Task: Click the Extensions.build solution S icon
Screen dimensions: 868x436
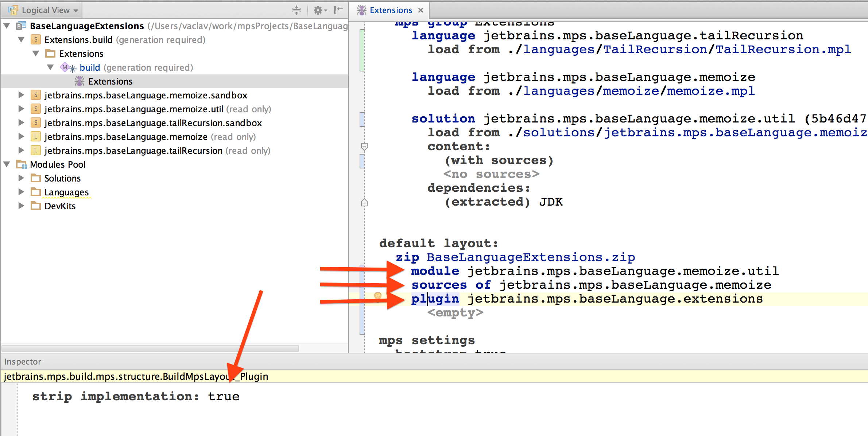Action: pos(35,39)
